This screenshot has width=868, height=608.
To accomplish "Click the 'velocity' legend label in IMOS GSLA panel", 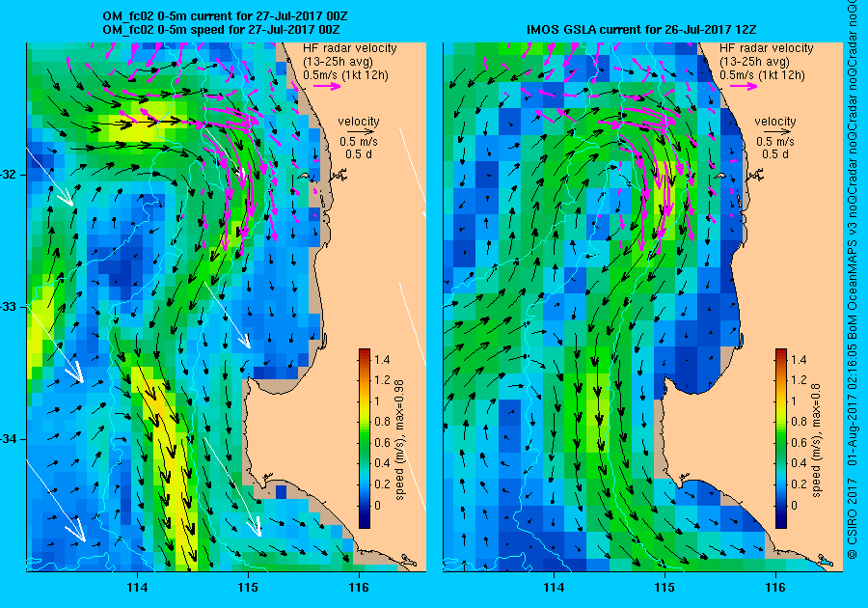I will pyautogui.click(x=775, y=122).
